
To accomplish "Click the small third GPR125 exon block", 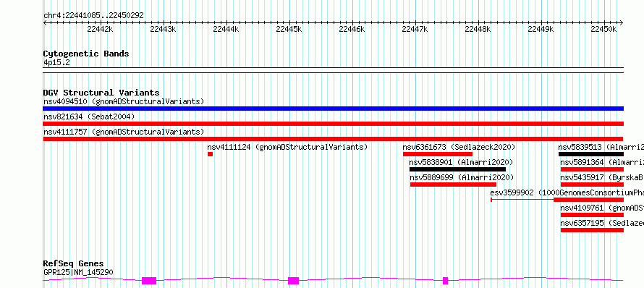I will (x=445, y=281).
